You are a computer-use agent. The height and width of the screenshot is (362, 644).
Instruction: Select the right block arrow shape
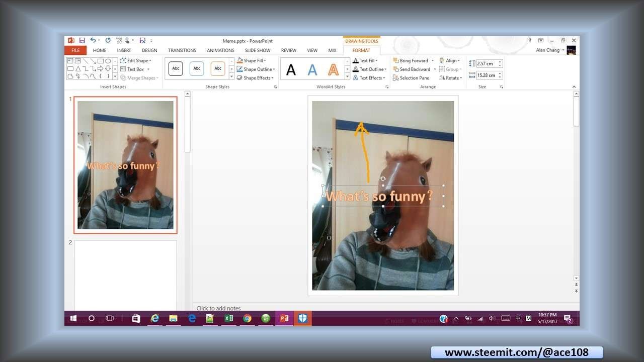pos(100,68)
